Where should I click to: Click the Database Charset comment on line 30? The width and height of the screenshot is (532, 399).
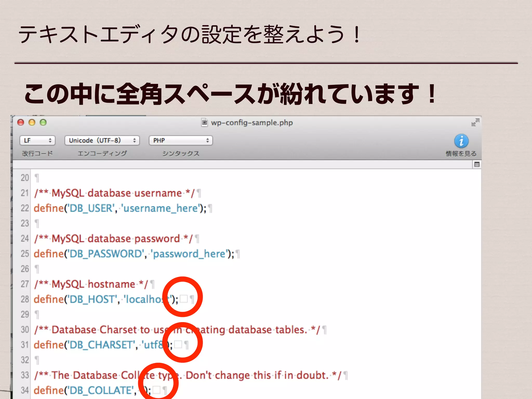coord(177,330)
